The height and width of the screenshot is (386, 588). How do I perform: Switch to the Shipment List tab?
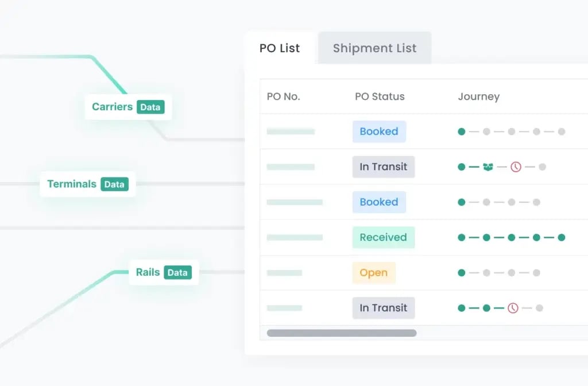tap(374, 48)
